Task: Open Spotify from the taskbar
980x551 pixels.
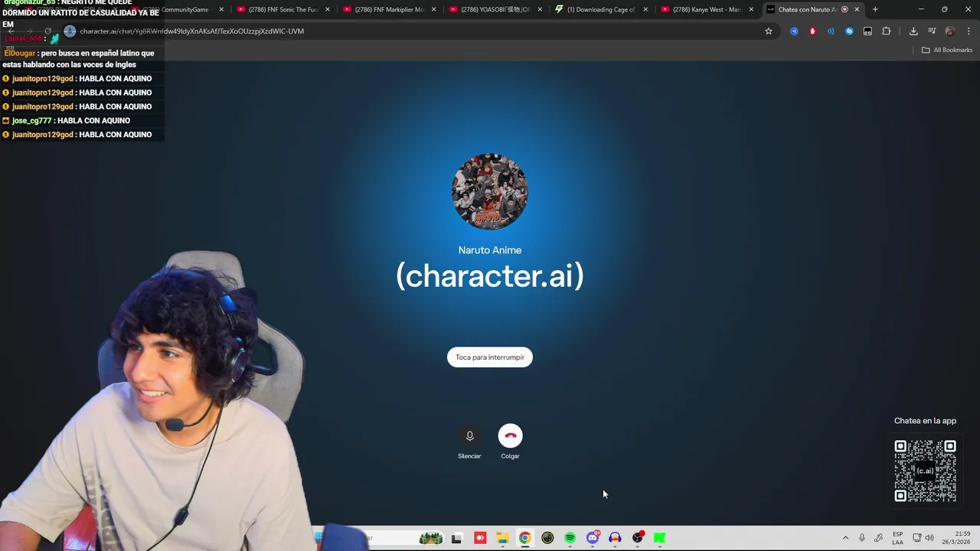Action: tap(570, 538)
